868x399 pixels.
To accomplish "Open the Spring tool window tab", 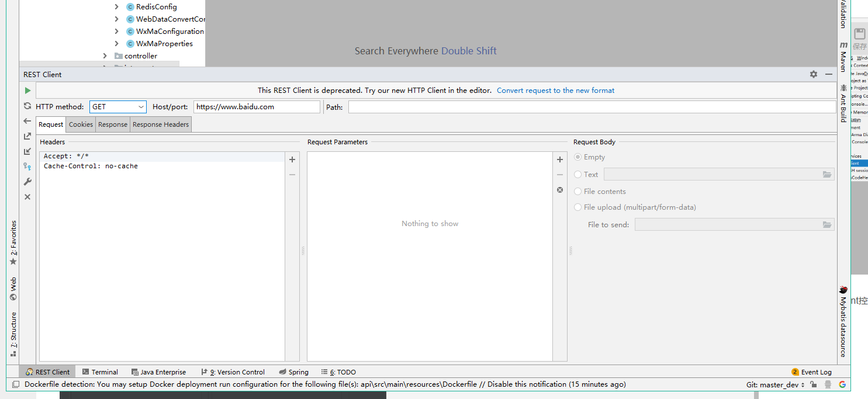I will 293,372.
